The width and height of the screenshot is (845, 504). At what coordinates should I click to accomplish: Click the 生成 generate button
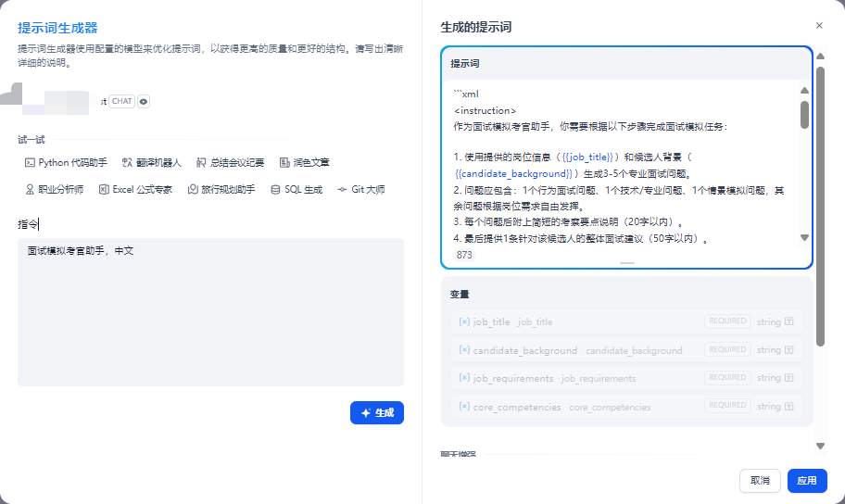[377, 413]
